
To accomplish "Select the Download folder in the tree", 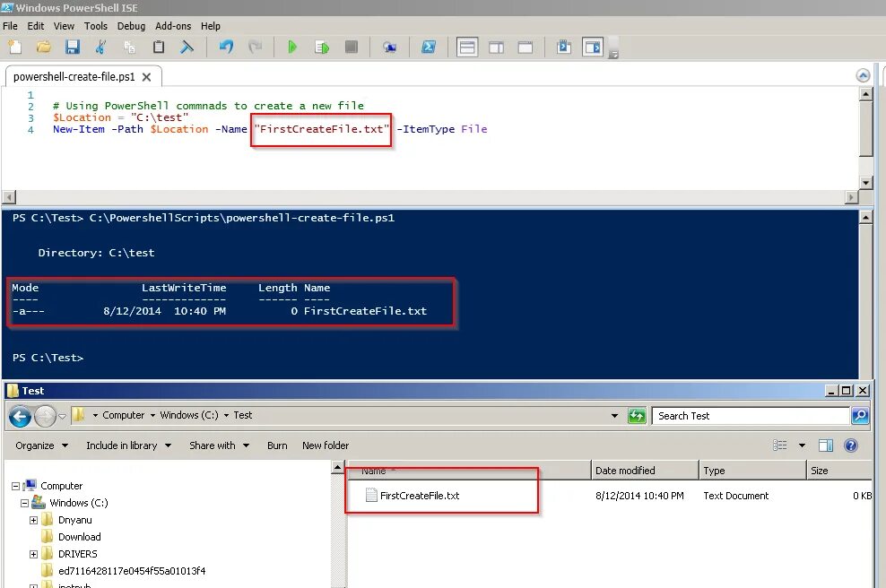I will tap(79, 537).
